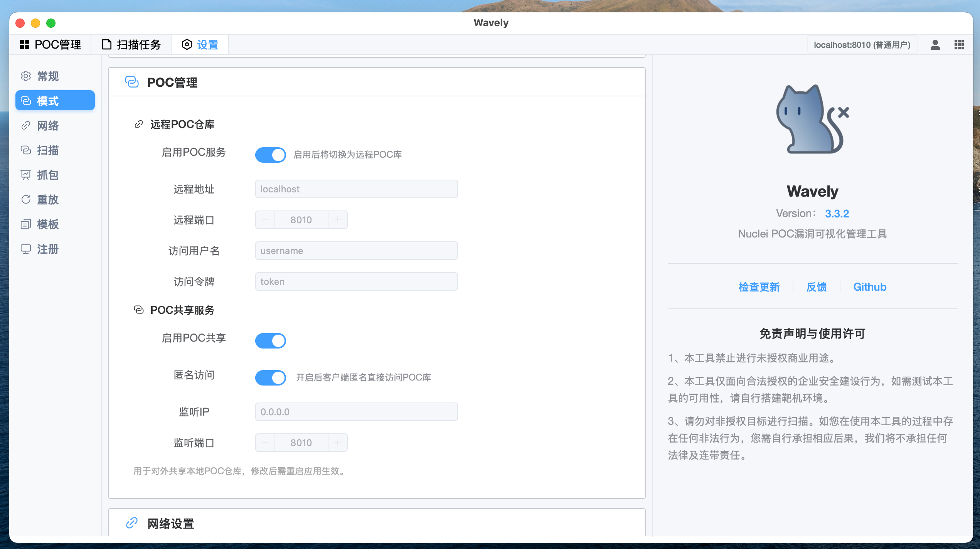980x549 pixels.
Task: Click the POC管理 section header icon
Action: 132,82
